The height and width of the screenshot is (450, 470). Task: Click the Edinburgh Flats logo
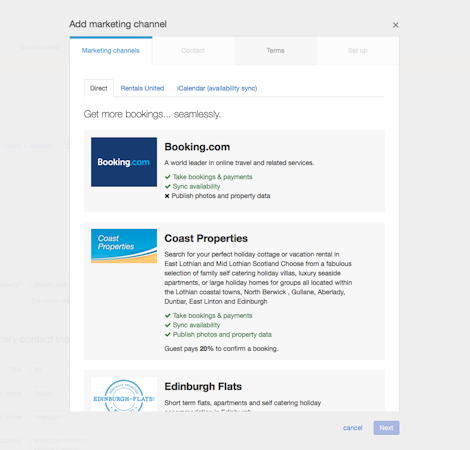[124, 395]
